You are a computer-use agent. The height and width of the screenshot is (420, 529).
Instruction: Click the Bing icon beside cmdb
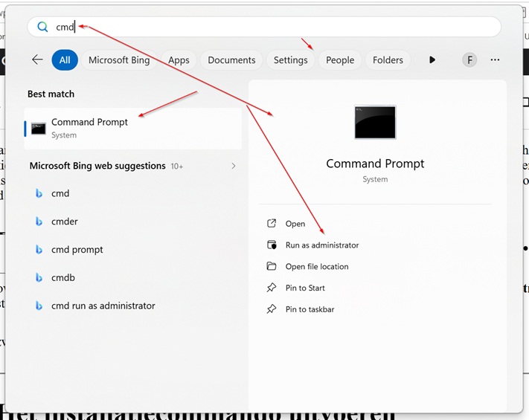coord(39,278)
